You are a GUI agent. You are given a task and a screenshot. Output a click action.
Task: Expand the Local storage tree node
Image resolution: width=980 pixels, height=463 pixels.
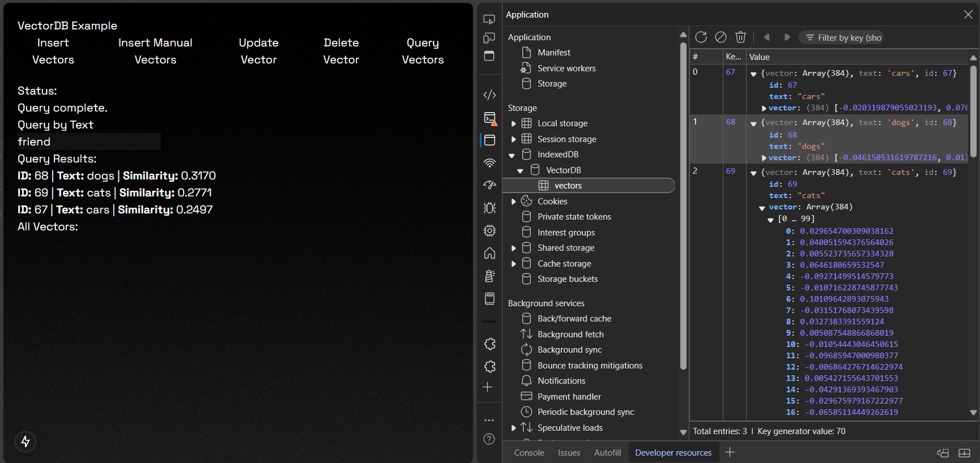click(514, 123)
